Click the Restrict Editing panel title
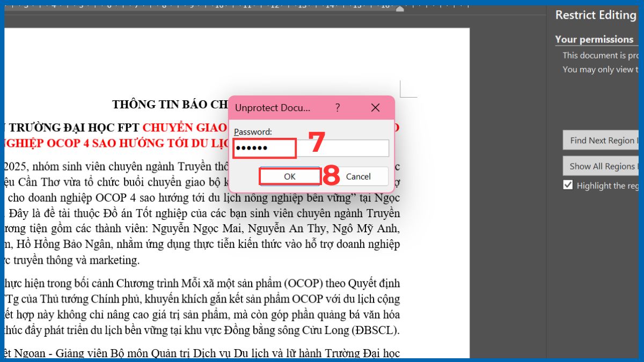This screenshot has width=644, height=362. pos(596,15)
